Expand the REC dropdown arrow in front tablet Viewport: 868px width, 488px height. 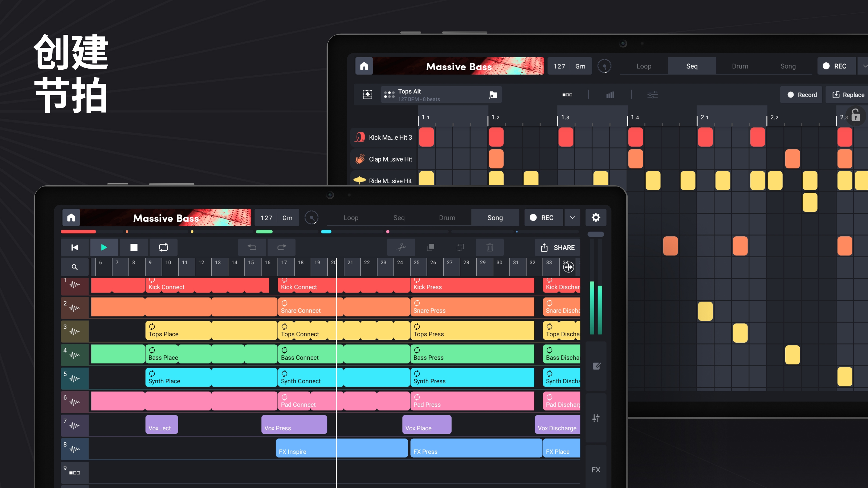point(573,217)
